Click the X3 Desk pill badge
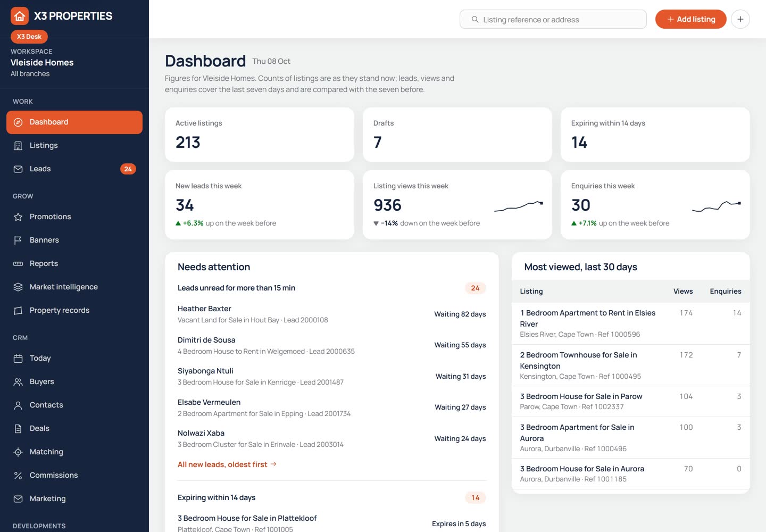766x532 pixels. (x=29, y=37)
